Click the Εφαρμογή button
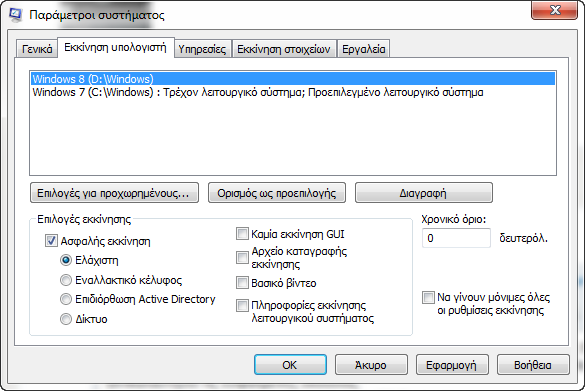The height and width of the screenshot is (391, 585). pyautogui.click(x=452, y=365)
